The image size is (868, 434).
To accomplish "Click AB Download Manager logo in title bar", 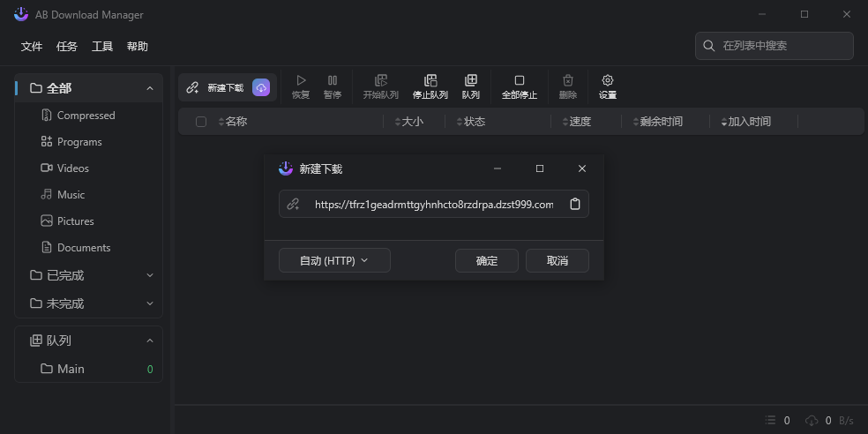I will pyautogui.click(x=21, y=14).
